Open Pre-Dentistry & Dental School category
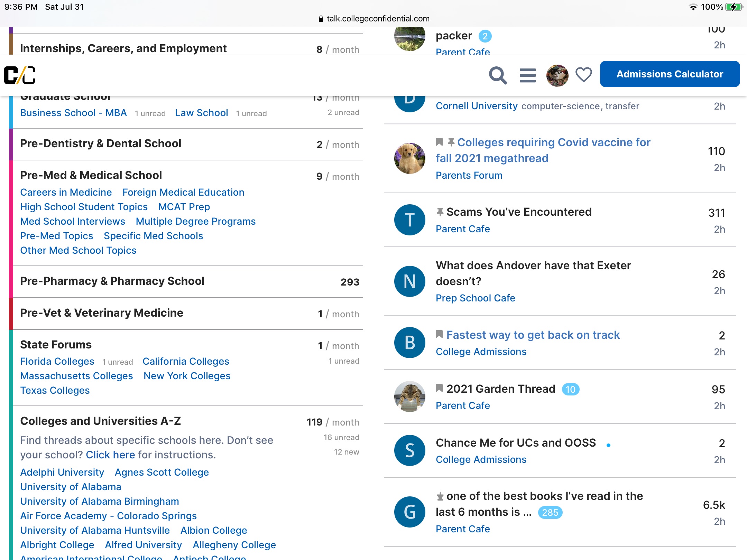This screenshot has height=560, width=747. tap(100, 143)
